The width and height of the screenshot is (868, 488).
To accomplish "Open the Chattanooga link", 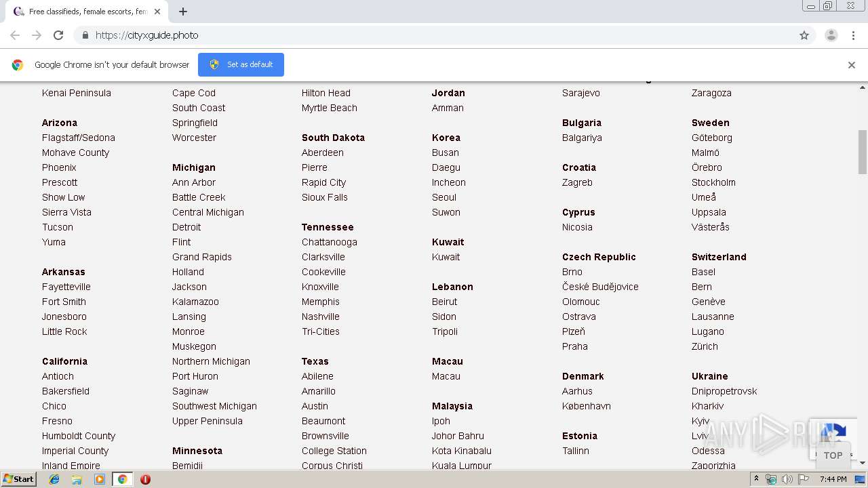I will click(x=330, y=242).
